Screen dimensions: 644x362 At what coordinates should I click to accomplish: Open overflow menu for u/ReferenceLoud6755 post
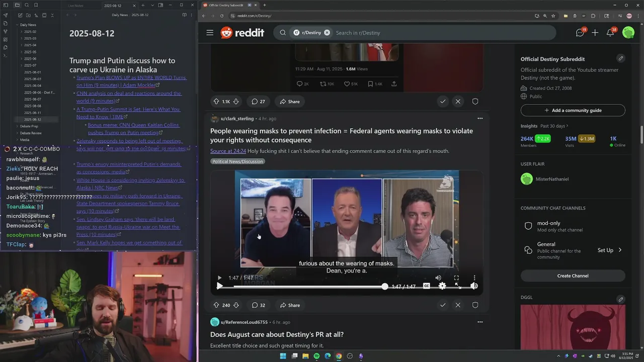click(480, 322)
